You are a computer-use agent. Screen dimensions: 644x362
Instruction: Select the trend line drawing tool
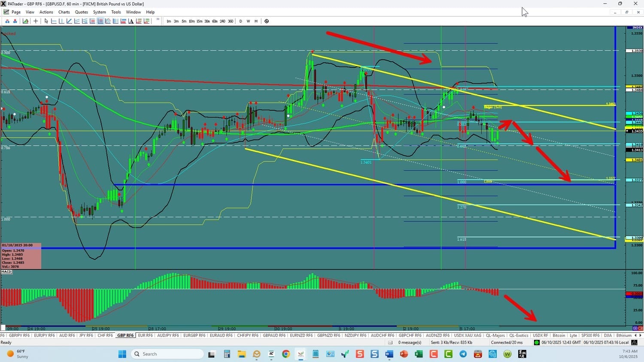coord(69,21)
